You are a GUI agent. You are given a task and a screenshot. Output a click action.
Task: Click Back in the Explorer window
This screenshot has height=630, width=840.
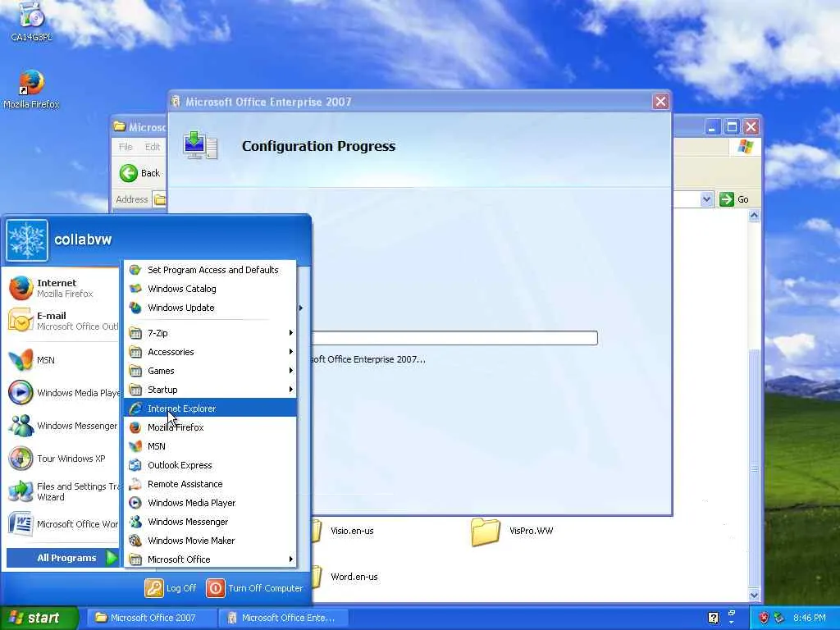click(139, 173)
